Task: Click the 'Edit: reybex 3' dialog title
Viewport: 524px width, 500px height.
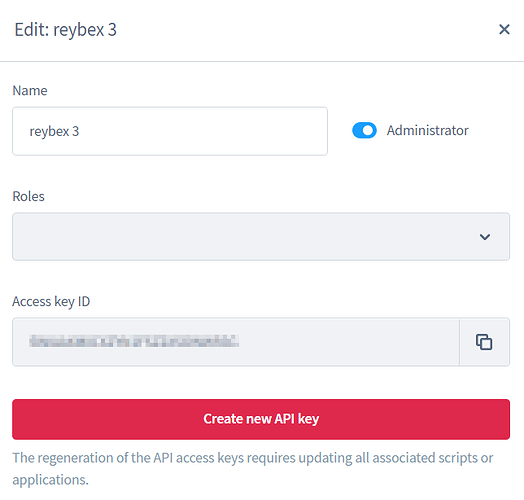Action: 66,29
